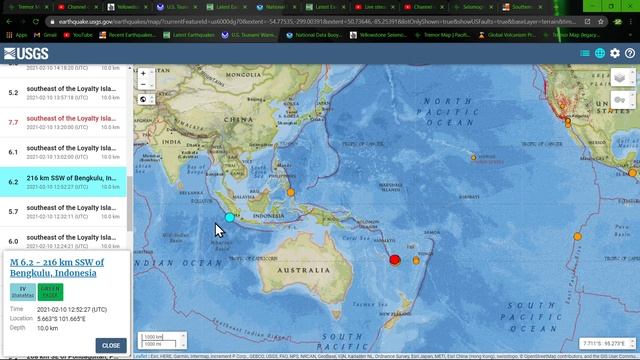Click the earthquake list scrollbar
640x360 pixels.
(129, 203)
